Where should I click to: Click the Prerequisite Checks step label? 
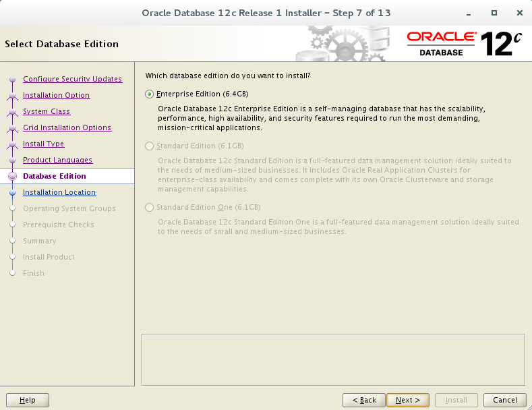coord(59,225)
